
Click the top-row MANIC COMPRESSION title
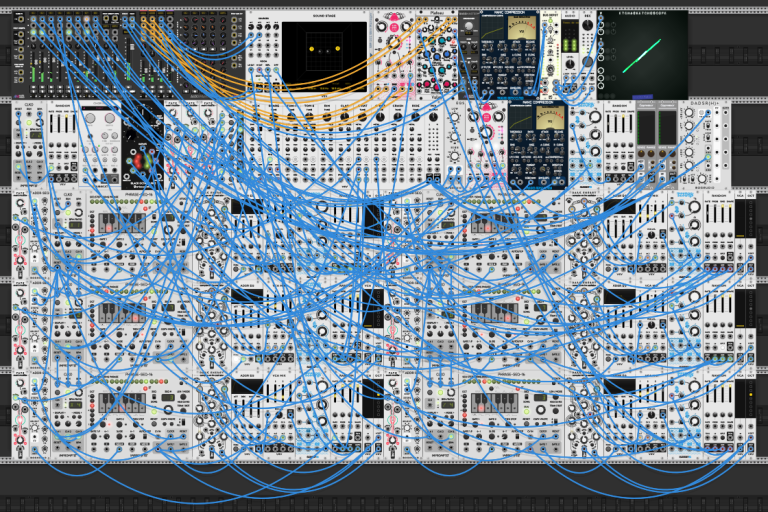click(510, 13)
